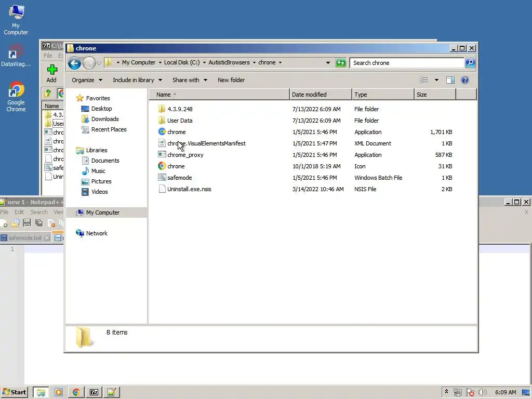
Task: Sort by the Name column header
Action: (219, 95)
